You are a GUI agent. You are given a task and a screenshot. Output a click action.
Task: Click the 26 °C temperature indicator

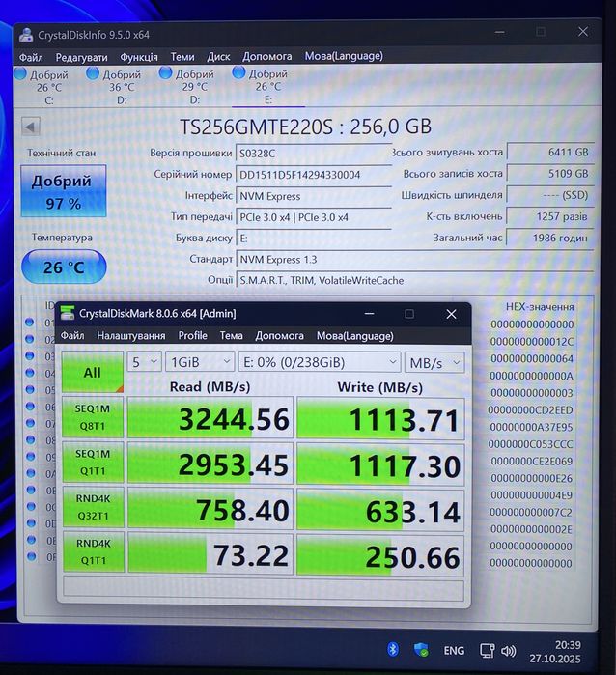[x=64, y=267]
